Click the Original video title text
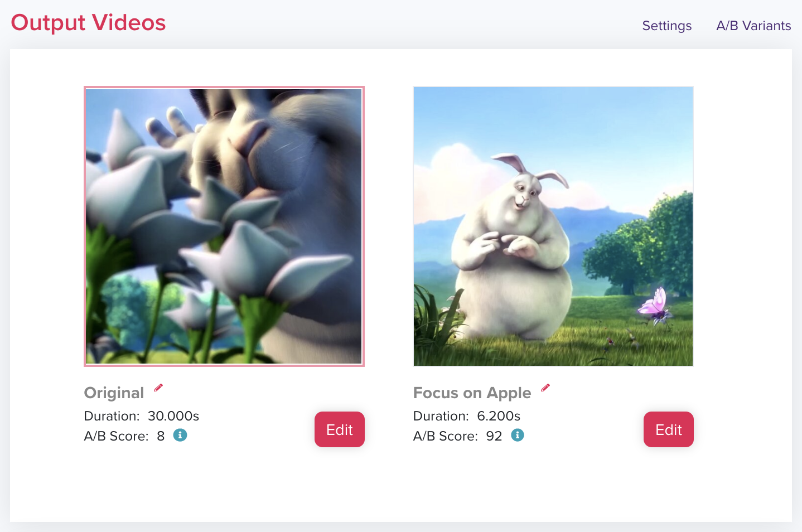The width and height of the screenshot is (802, 532). tap(114, 393)
